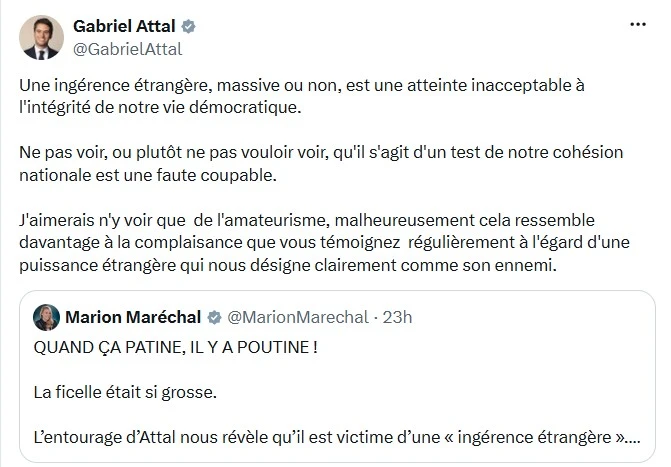Click Marion Maréchal's verified badge
The image size is (671, 467).
pyautogui.click(x=214, y=318)
